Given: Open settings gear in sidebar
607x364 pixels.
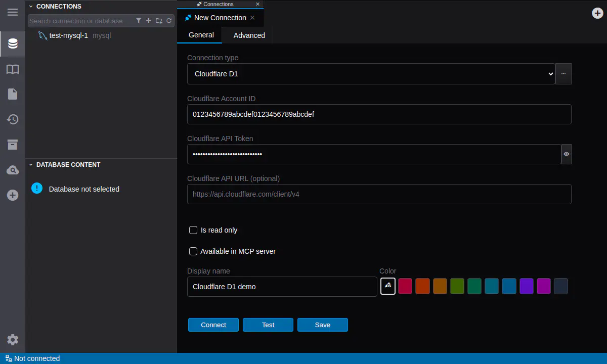Looking at the screenshot, I should 13,340.
